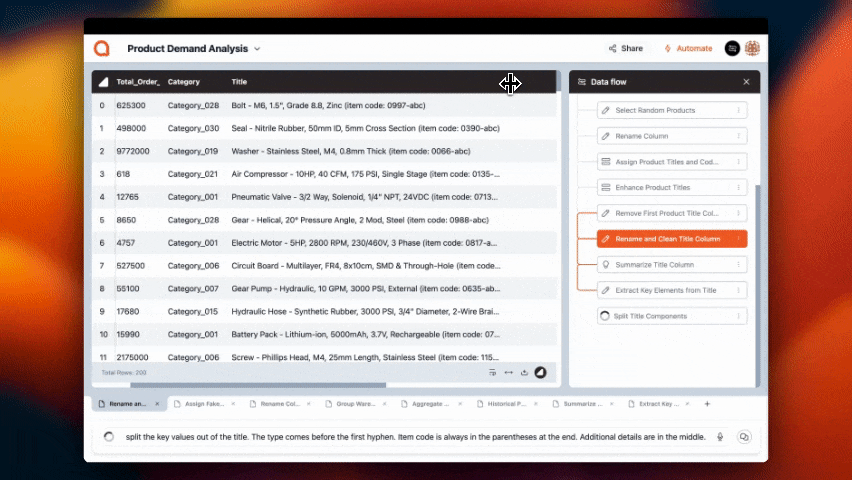Image resolution: width=852 pixels, height=480 pixels.
Task: Open the dark messages icon near avatar
Action: (x=732, y=48)
